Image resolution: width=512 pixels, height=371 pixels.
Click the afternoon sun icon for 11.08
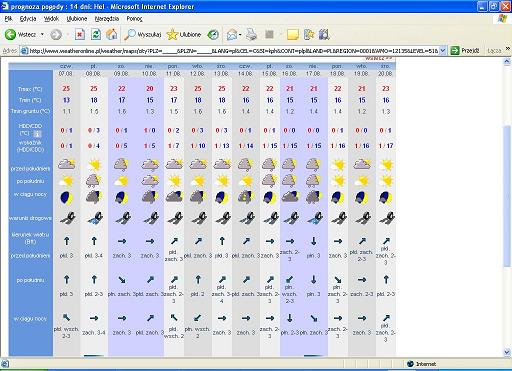coord(174,181)
